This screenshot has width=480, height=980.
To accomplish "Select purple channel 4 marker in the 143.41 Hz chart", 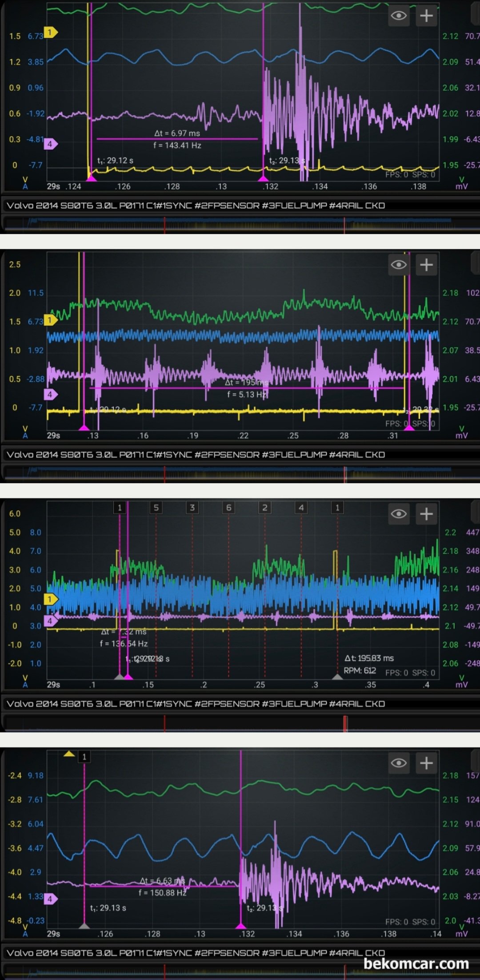I will click(51, 144).
